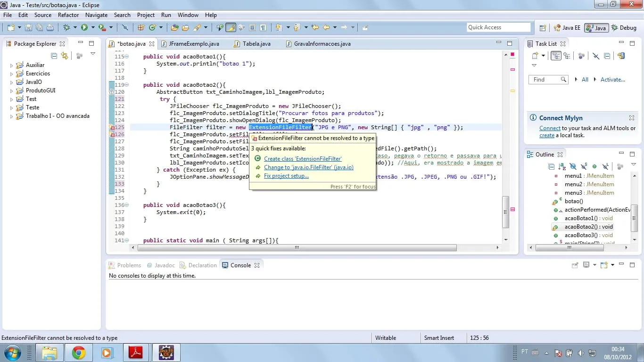Image resolution: width=644 pixels, height=362 pixels.
Task: Start debugging with the bug icon
Action: [x=66, y=28]
